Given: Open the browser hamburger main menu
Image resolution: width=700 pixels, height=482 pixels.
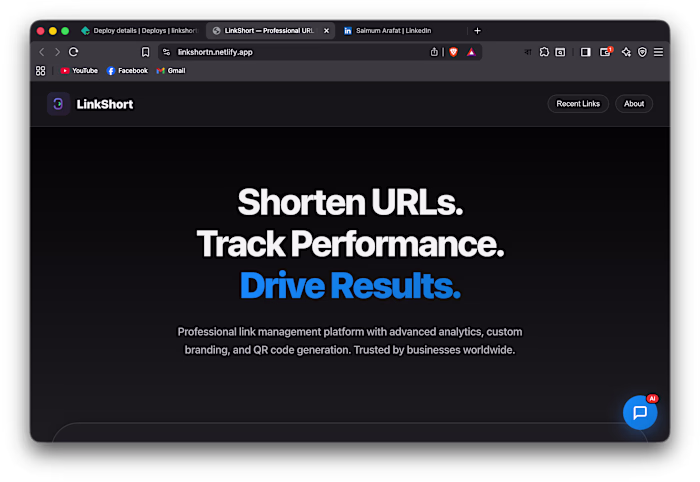Looking at the screenshot, I should click(x=658, y=52).
